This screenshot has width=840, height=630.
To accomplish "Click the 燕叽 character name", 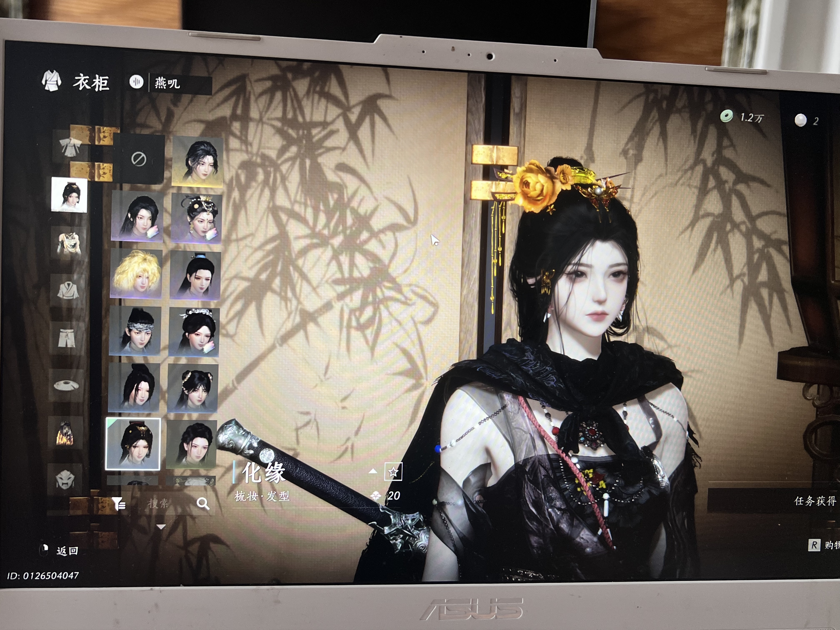I will point(167,83).
